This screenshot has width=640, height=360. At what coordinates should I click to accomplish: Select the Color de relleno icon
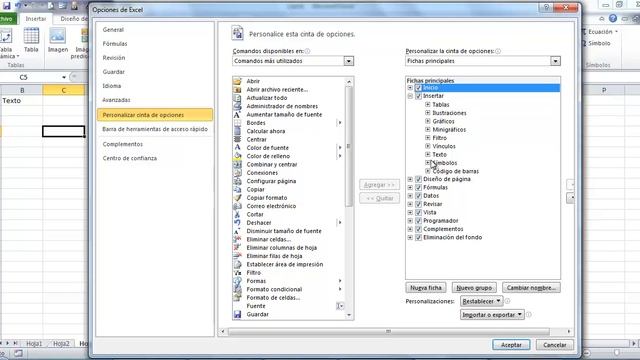(x=237, y=156)
